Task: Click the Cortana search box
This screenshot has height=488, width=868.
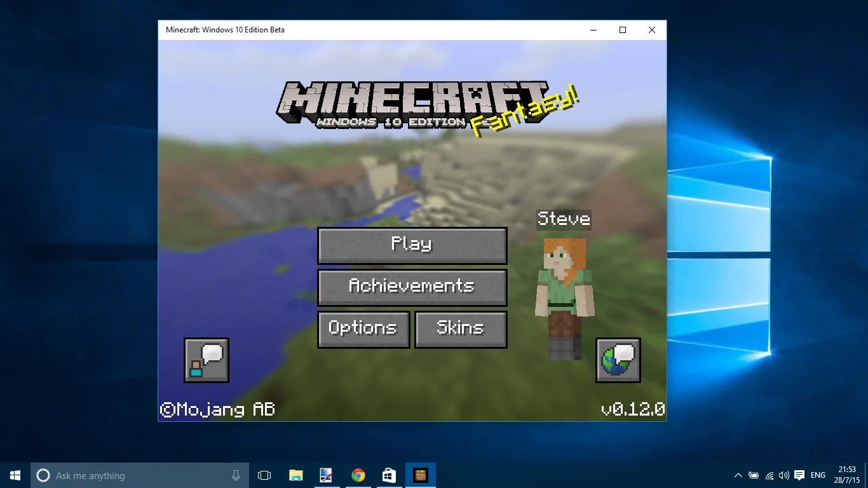Action: click(140, 475)
